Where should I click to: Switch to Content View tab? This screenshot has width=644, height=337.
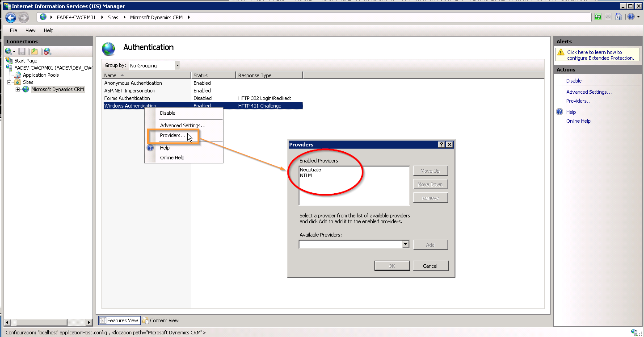pos(160,320)
